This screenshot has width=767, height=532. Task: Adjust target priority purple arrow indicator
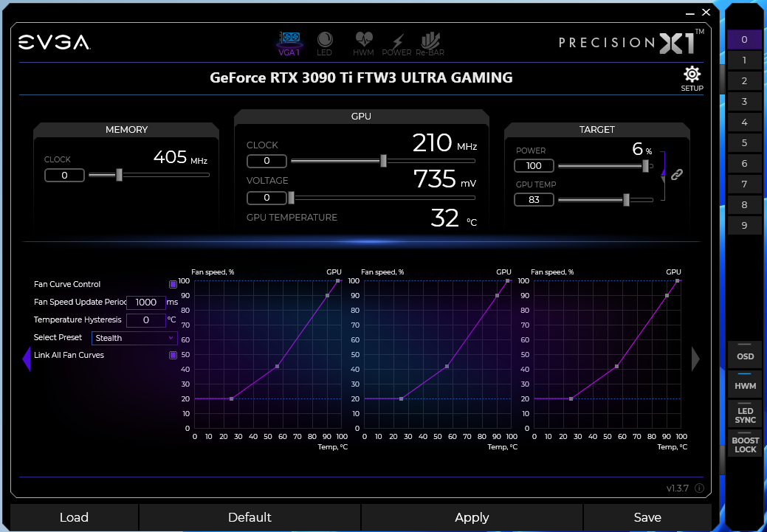coord(663,170)
